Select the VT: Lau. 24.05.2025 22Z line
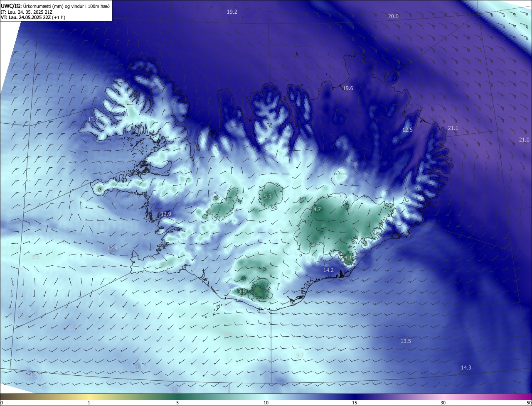Image resolution: width=532 pixels, height=406 pixels. [33, 17]
